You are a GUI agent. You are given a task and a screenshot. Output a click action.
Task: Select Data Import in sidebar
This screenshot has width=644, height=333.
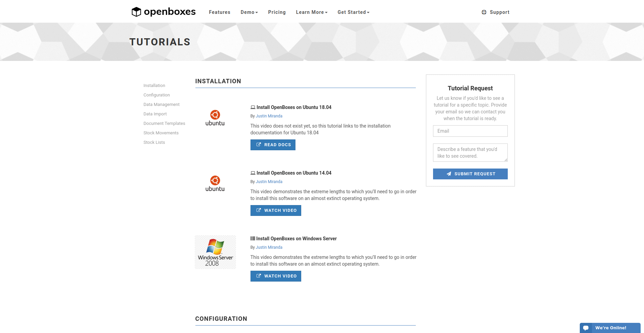[x=155, y=114]
